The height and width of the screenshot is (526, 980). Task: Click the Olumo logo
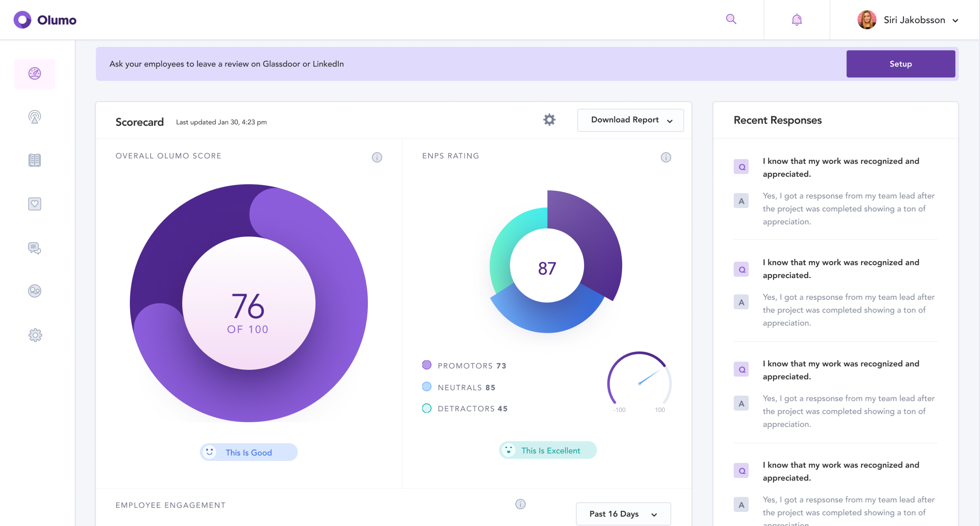[45, 20]
